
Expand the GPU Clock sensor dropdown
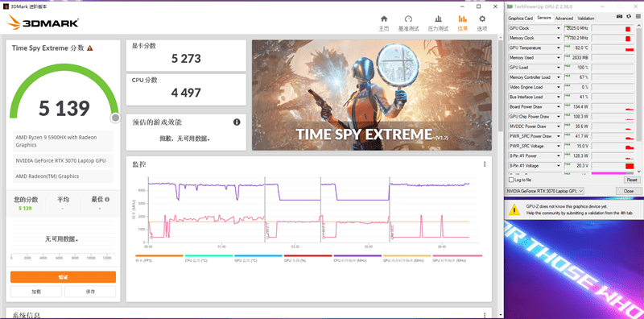559,28
